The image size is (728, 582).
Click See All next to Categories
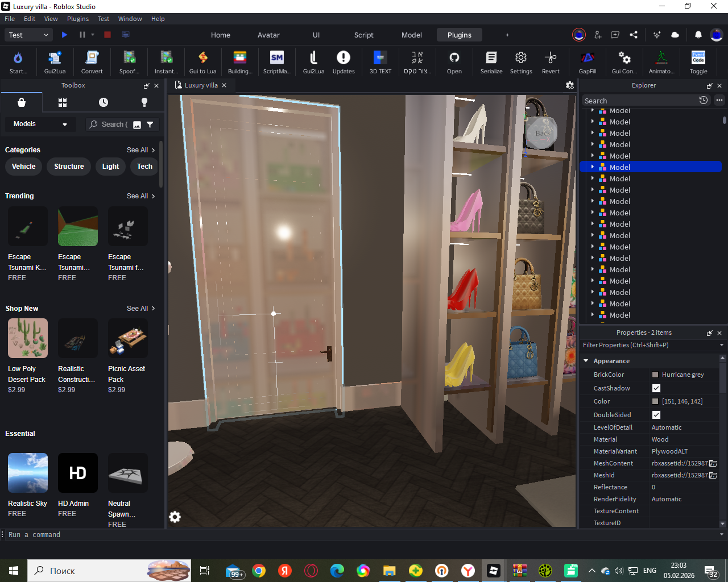pos(140,150)
